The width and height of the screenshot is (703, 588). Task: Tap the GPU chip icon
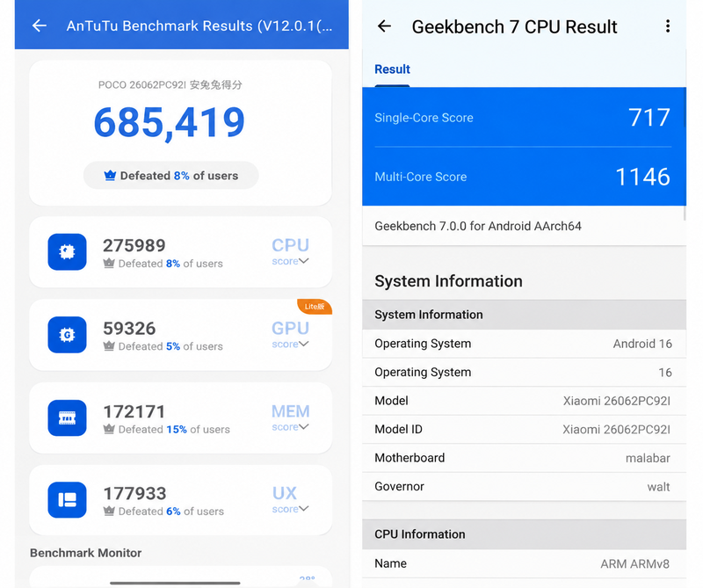point(68,335)
